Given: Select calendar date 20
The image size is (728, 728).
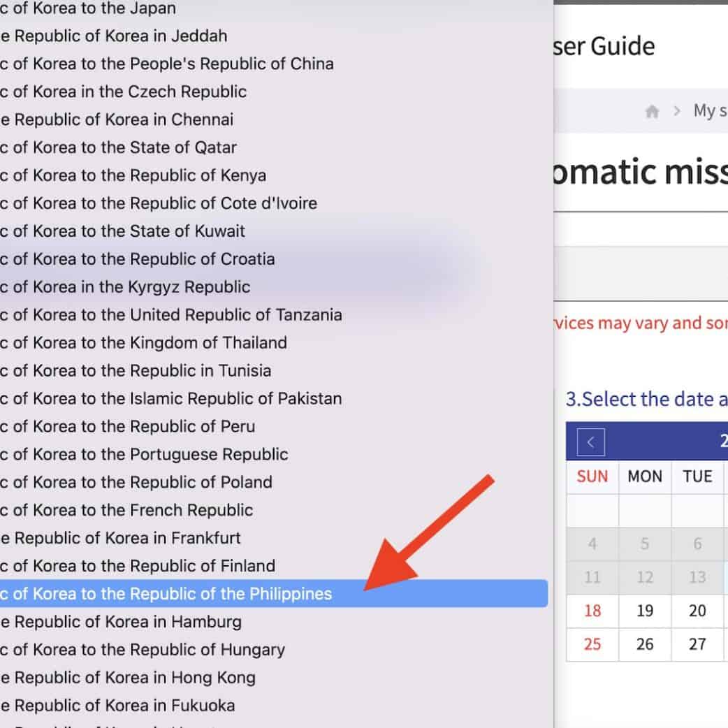Looking at the screenshot, I should click(697, 611).
